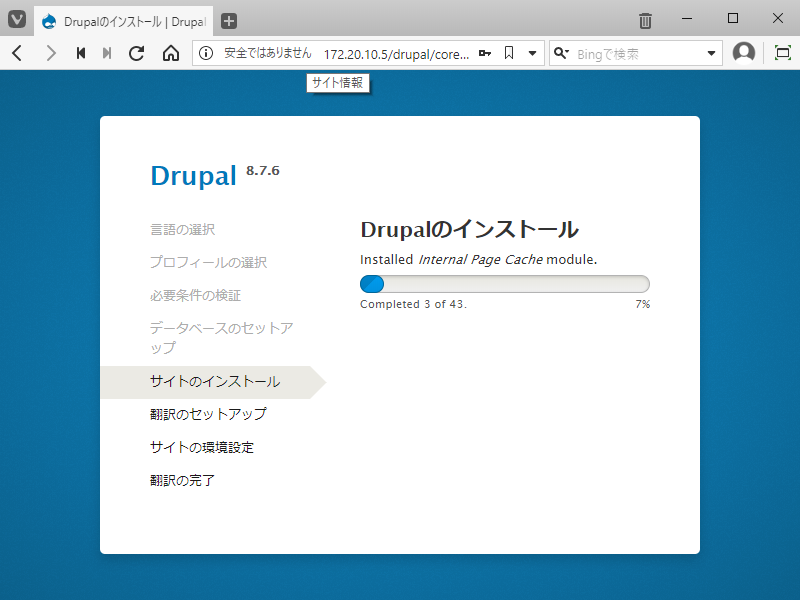
Task: Minimize the browser window
Action: click(687, 19)
